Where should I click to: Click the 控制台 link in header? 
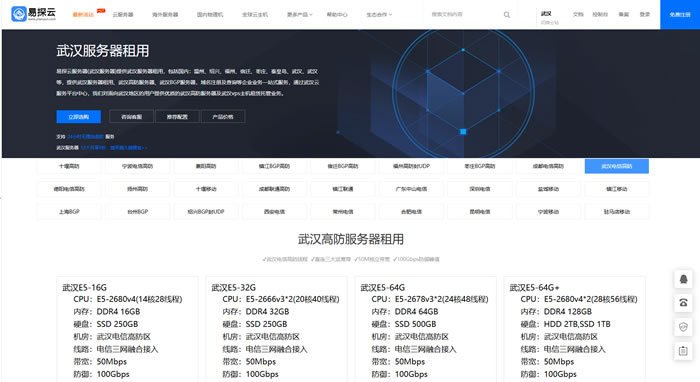600,14
